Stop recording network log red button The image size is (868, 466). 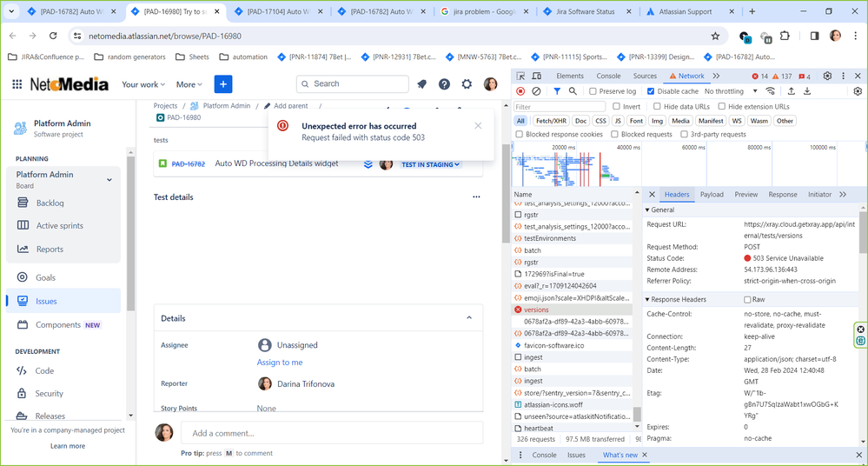tap(520, 91)
